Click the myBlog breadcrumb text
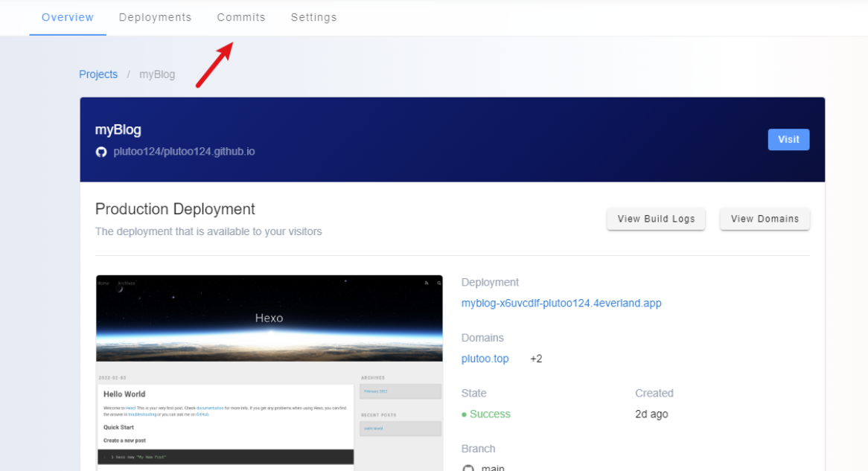The height and width of the screenshot is (471, 868). [156, 74]
